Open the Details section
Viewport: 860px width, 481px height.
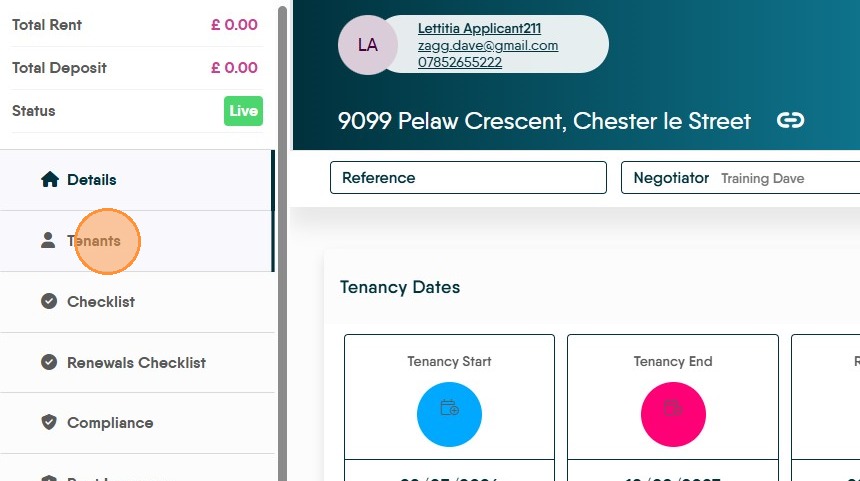coord(92,180)
